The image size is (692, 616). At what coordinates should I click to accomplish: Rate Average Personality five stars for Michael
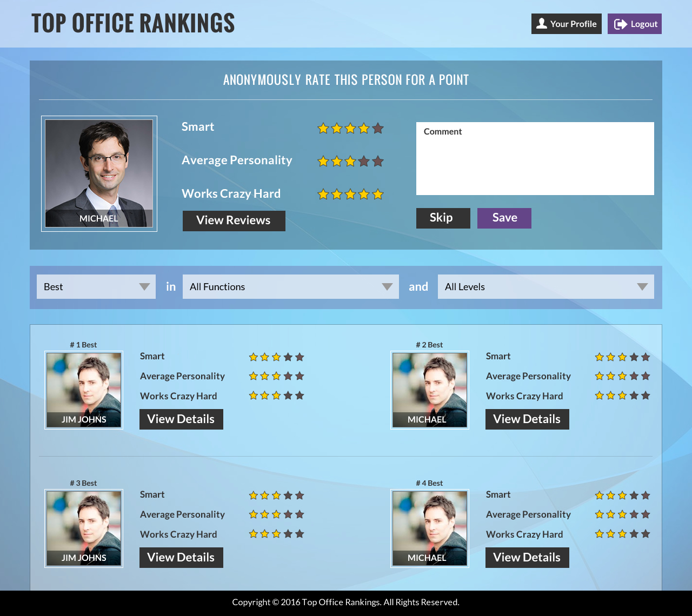[x=378, y=161]
